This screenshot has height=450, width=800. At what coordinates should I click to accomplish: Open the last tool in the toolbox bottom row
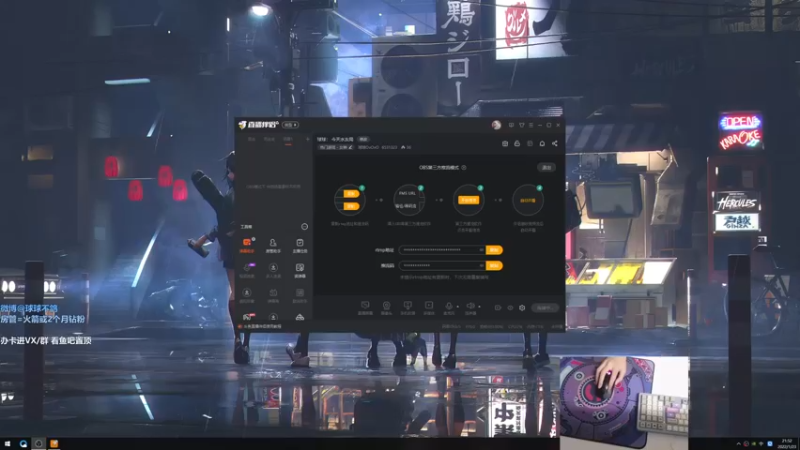pos(299,317)
